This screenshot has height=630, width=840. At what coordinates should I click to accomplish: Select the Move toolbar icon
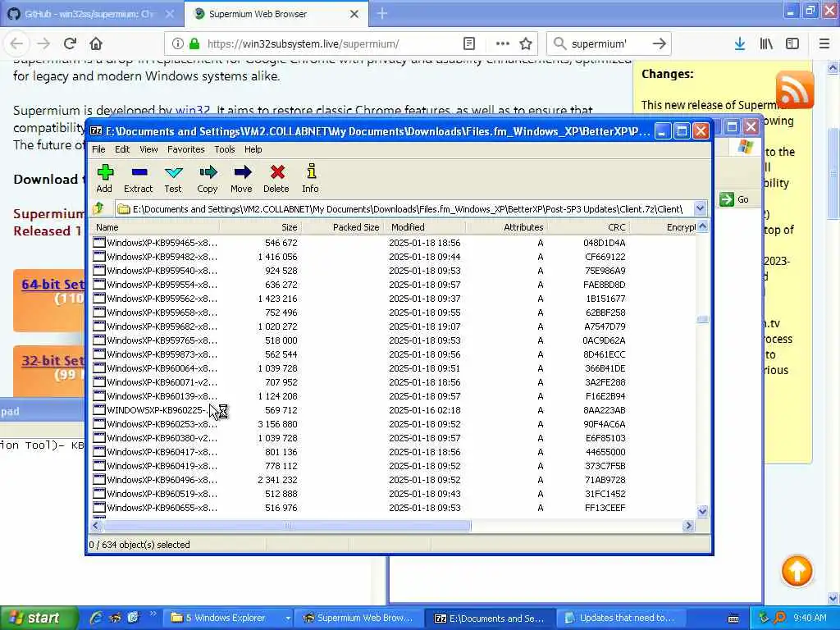click(x=242, y=178)
